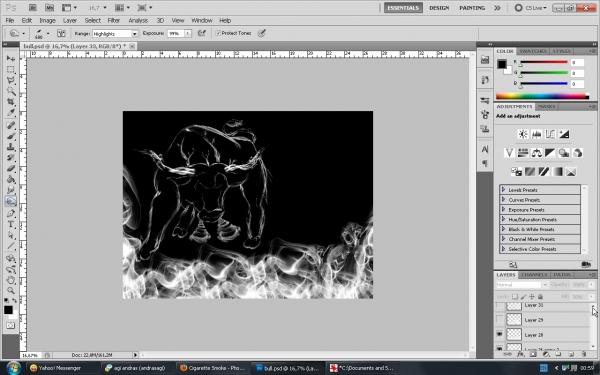The width and height of the screenshot is (600, 375).
Task: Select the Healing Brush tool
Action: pyautogui.click(x=11, y=126)
